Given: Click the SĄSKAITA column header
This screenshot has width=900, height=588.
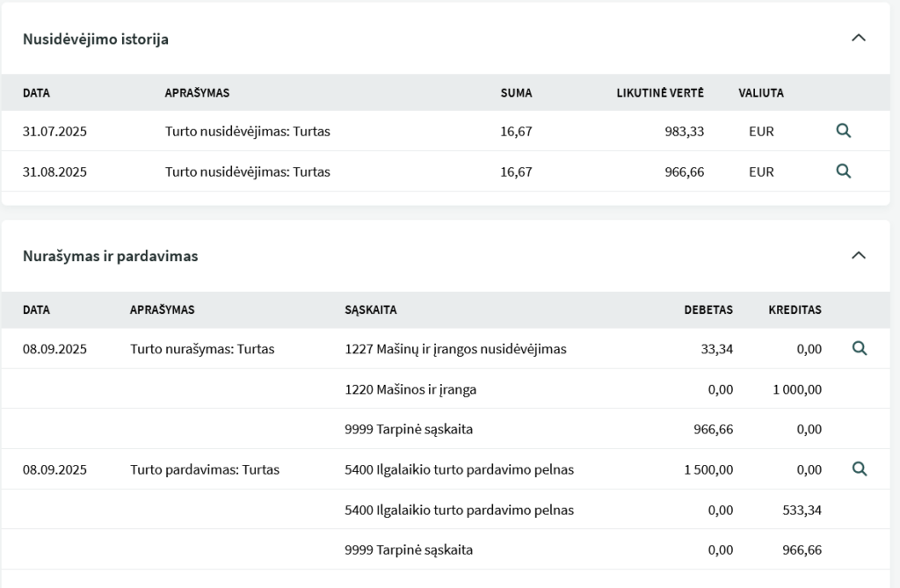Looking at the screenshot, I should tap(370, 310).
